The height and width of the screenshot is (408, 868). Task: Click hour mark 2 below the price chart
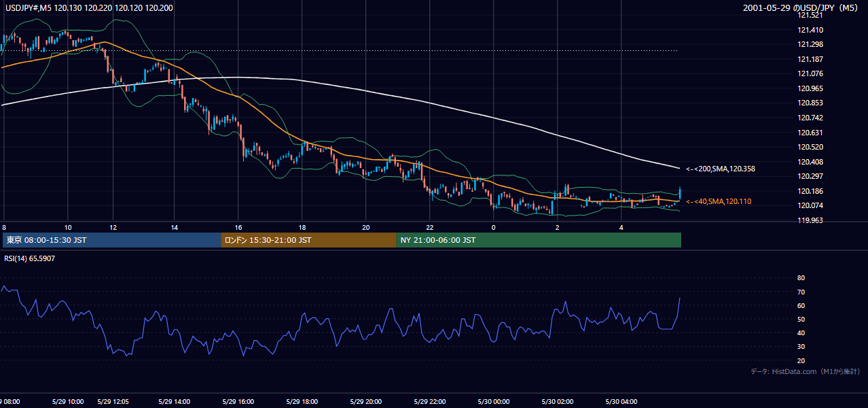(558, 227)
